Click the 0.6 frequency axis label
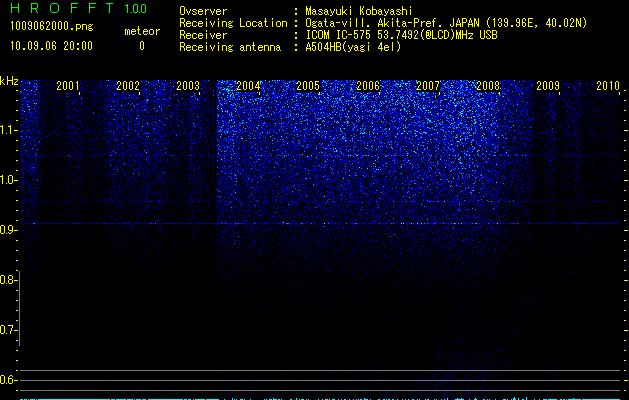Screen dimensions: 629x400 8,380
